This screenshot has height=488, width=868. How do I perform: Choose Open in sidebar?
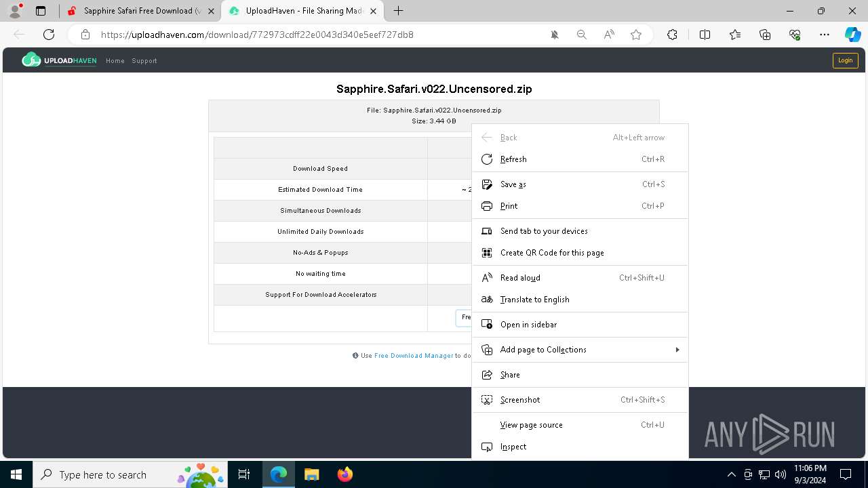(x=580, y=325)
